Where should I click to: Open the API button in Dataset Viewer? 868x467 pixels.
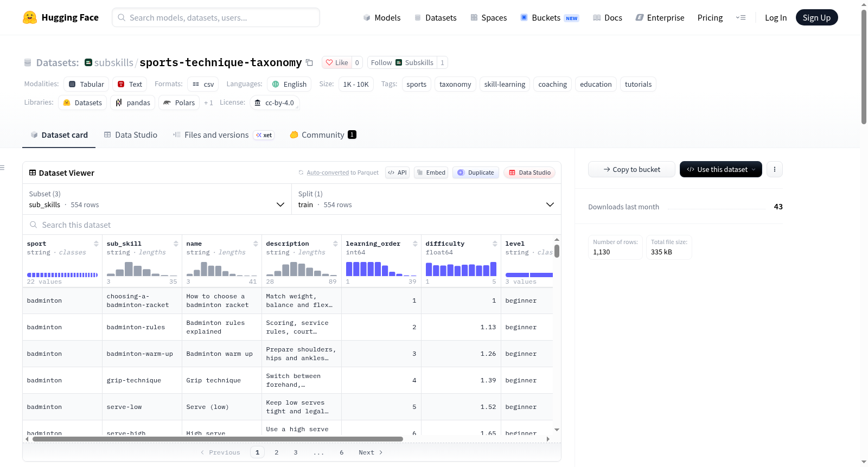tap(397, 172)
